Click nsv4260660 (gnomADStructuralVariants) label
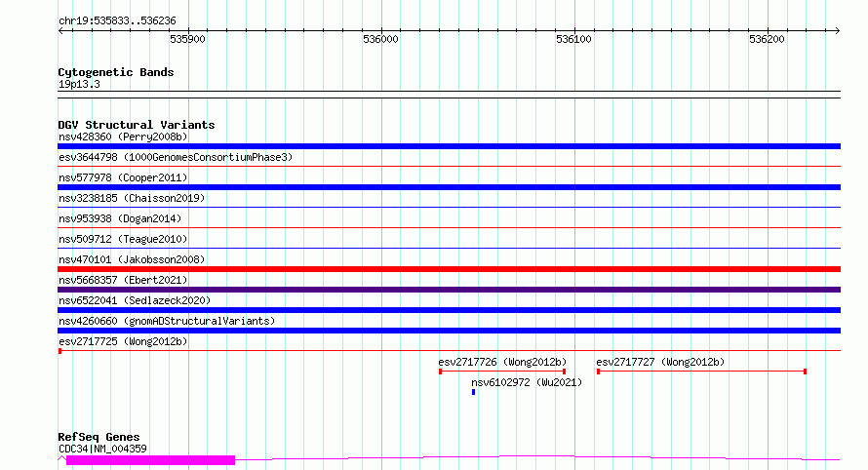Viewport: 868px width, 470px height. (167, 321)
